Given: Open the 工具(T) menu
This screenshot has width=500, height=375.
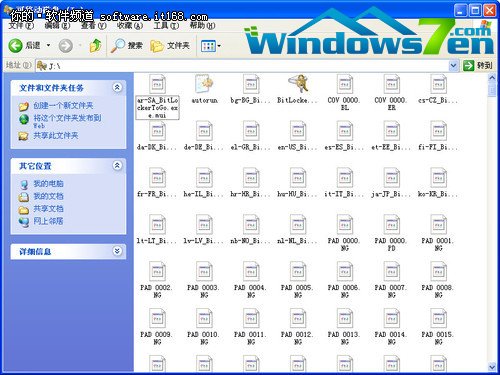Looking at the screenshot, I should click(166, 26).
